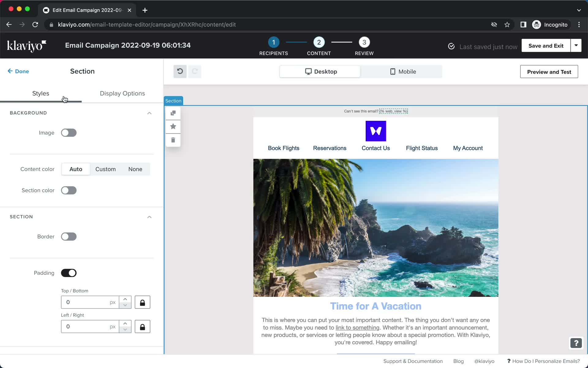Enable the background Image toggle
This screenshot has width=588, height=368.
coord(69,133)
